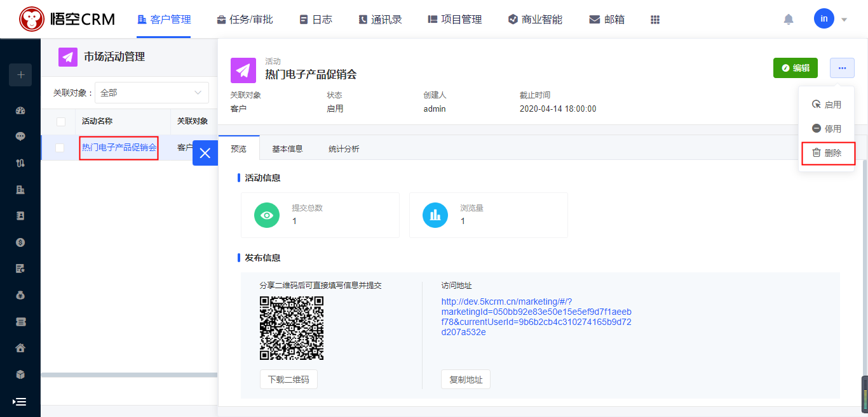Click the green 编辑 button
This screenshot has height=417, width=868.
pyautogui.click(x=795, y=68)
